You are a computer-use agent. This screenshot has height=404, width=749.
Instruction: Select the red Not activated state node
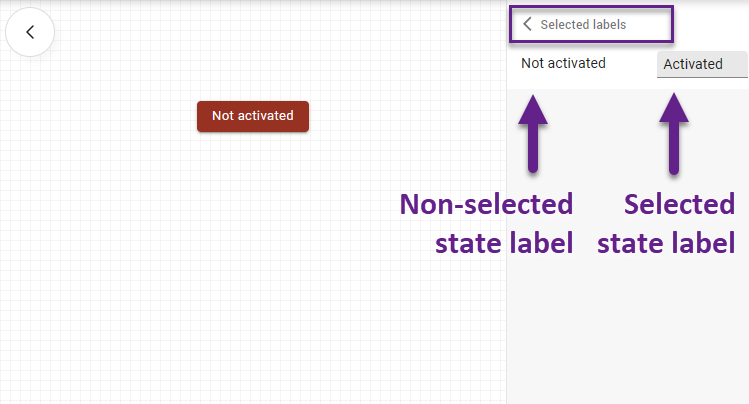point(253,116)
